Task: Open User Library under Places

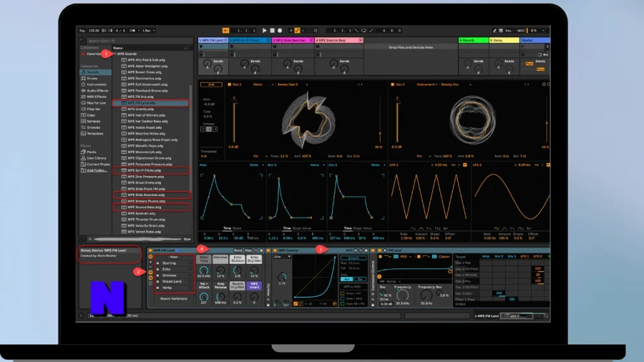Action: tap(96, 158)
